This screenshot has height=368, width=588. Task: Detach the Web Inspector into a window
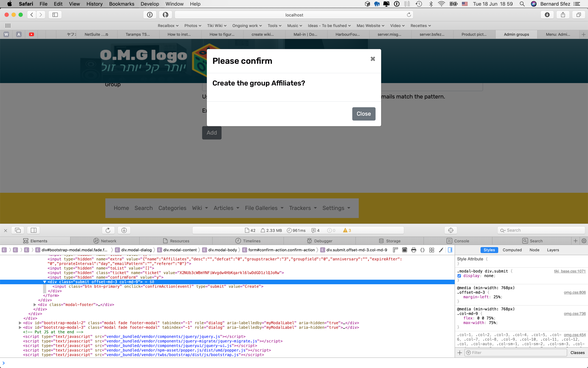[x=18, y=230]
